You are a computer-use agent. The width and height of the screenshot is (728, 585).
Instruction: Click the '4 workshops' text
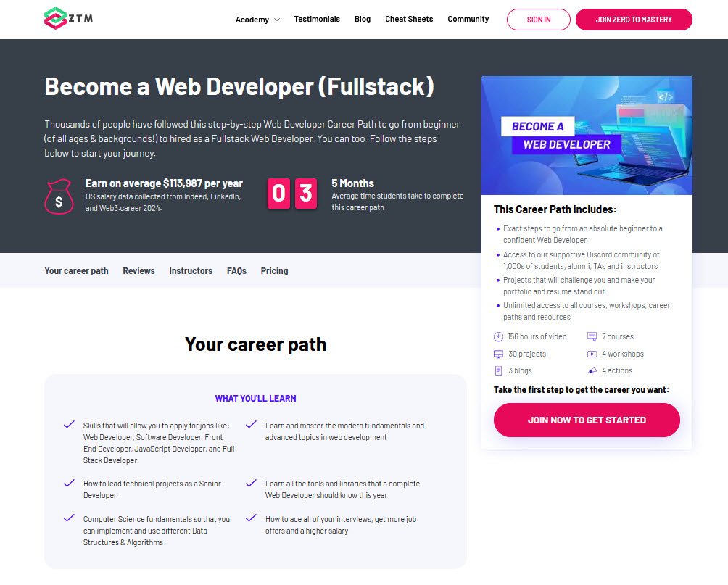[623, 354]
